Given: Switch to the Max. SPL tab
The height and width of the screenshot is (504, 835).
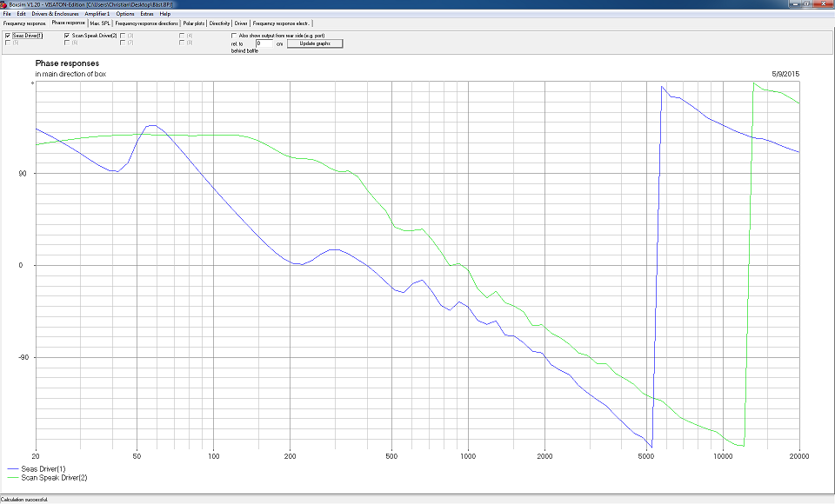Looking at the screenshot, I should click(x=100, y=23).
